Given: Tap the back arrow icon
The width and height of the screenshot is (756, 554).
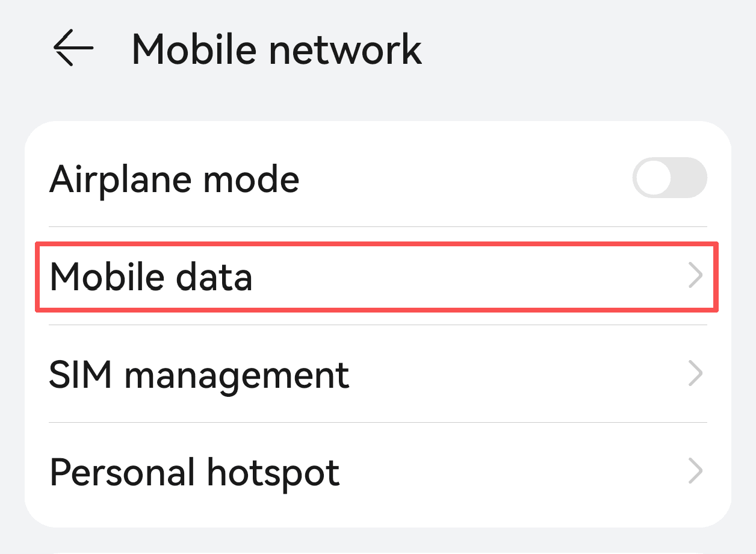Looking at the screenshot, I should tap(73, 48).
